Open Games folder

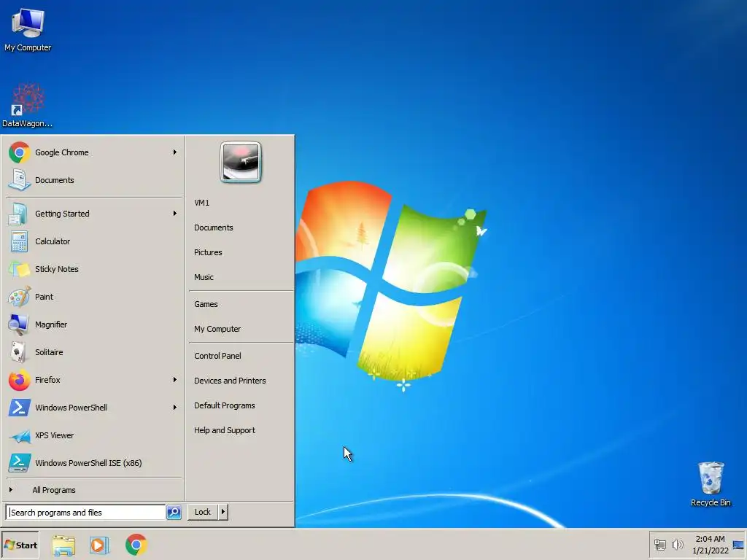pyautogui.click(x=206, y=304)
